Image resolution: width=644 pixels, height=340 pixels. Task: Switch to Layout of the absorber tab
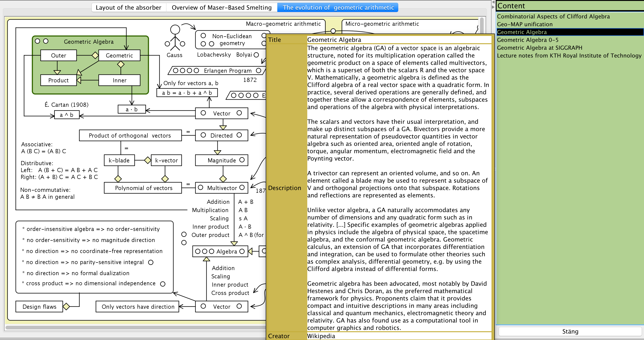[x=129, y=8]
